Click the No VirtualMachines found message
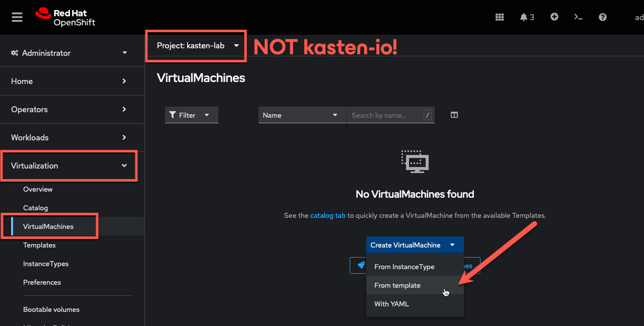The image size is (644, 326). pos(415,194)
